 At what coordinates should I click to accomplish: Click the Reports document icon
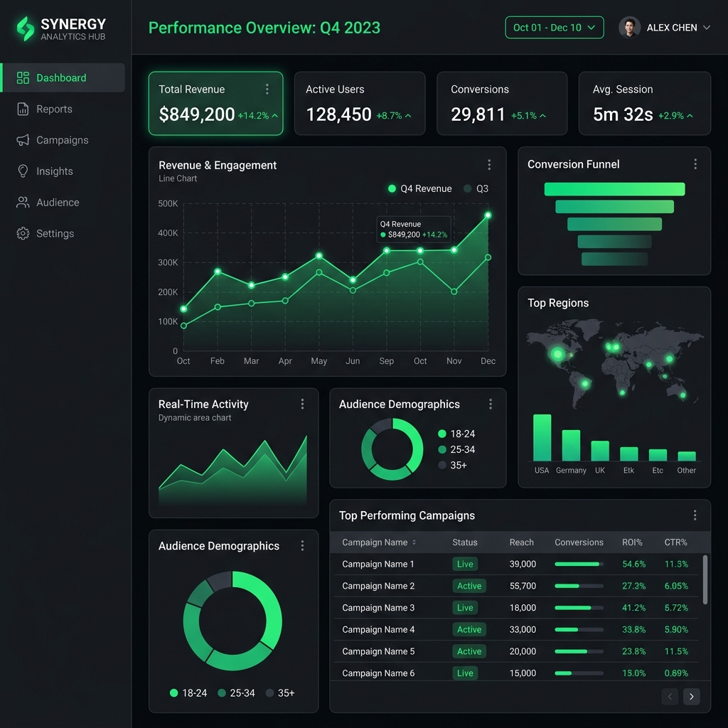(23, 109)
